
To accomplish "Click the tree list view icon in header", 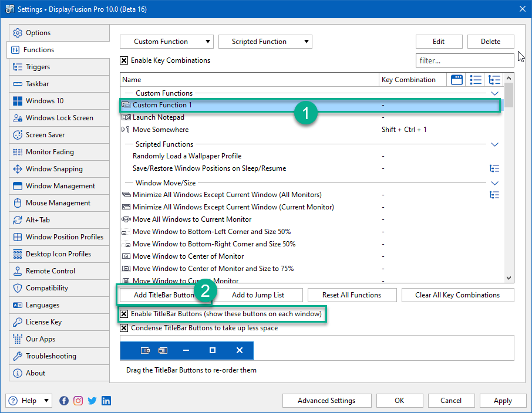I will 494,80.
